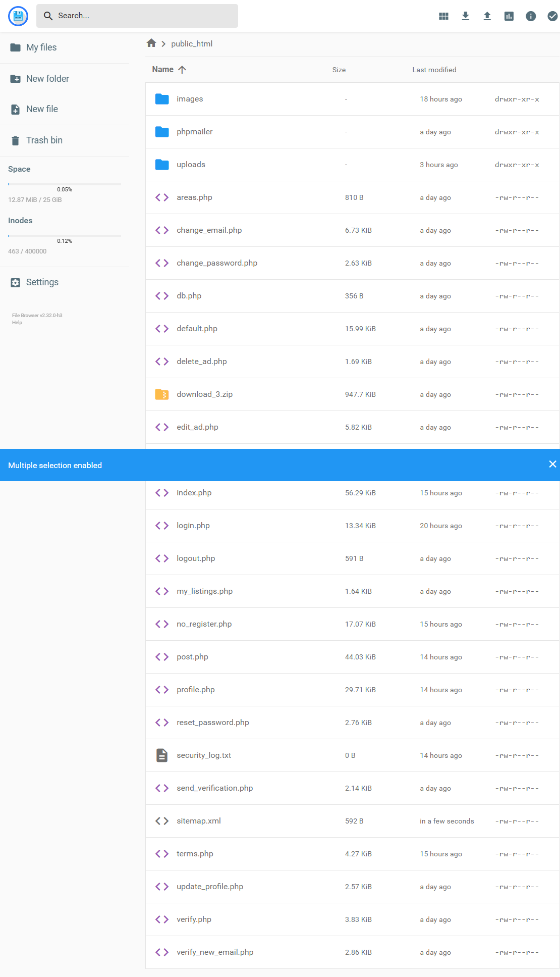The image size is (560, 977).
Task: Select the download_3.zip archive file
Action: (204, 394)
